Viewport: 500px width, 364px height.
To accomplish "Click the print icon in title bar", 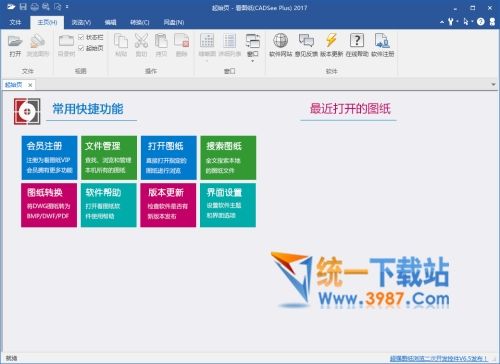I will click(x=34, y=7).
